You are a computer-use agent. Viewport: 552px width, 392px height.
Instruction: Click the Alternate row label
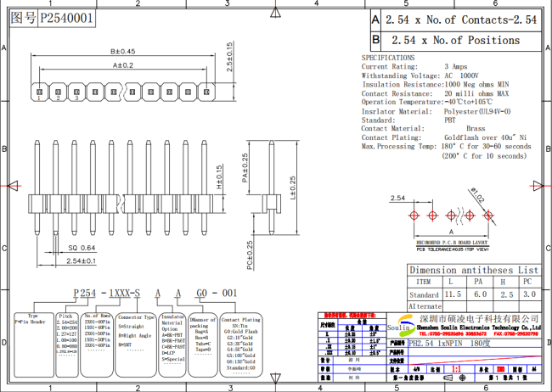pos(425,305)
